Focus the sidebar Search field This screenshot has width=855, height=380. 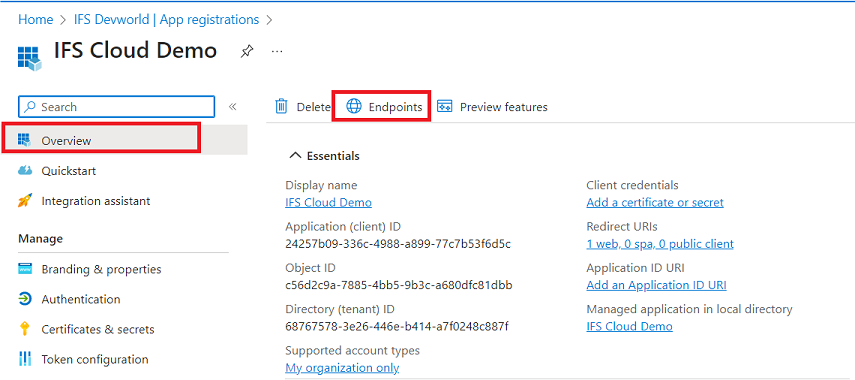point(117,107)
